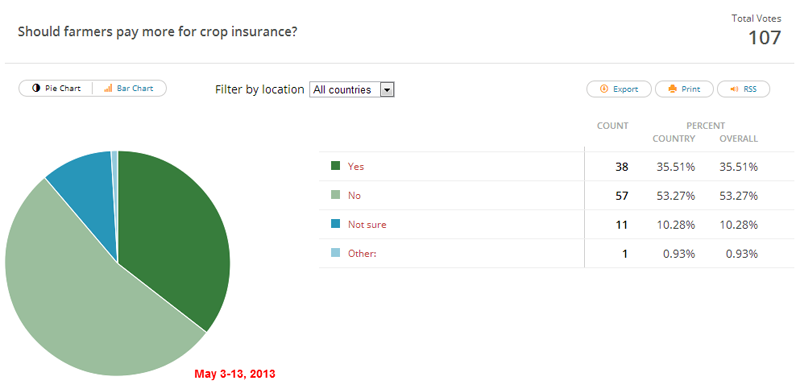The width and height of the screenshot is (800, 389).
Task: Click the blue Not sure legend swatch
Action: pos(335,224)
